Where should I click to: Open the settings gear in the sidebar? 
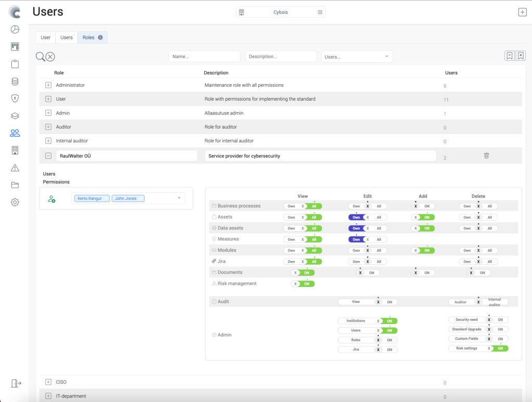pyautogui.click(x=15, y=202)
